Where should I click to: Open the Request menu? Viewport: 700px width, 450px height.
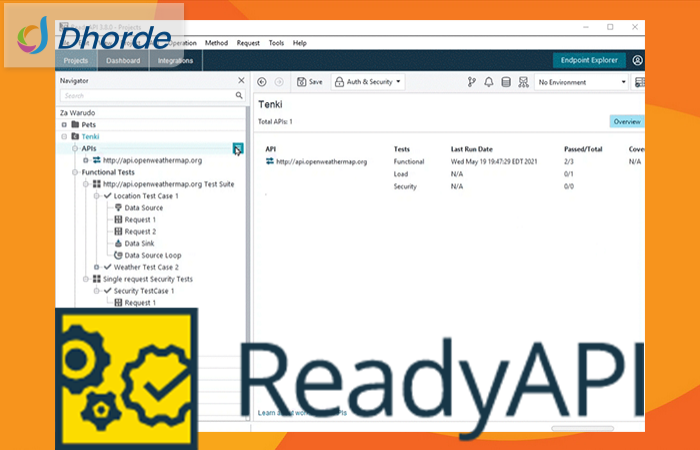pyautogui.click(x=248, y=43)
